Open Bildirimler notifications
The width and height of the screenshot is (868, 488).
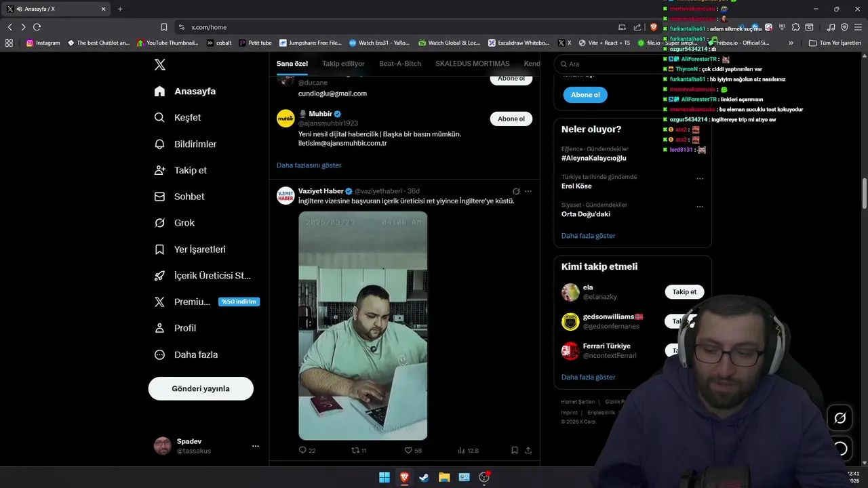(185, 144)
